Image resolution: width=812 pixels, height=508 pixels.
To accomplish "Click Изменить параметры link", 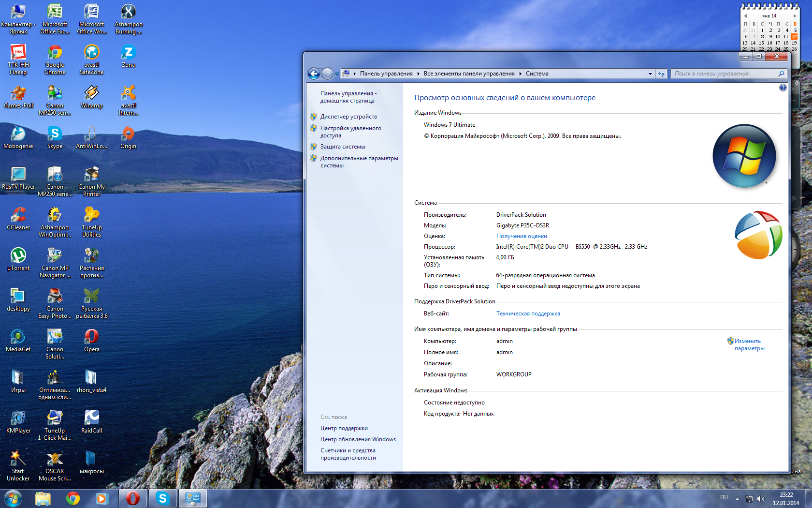I will click(749, 344).
